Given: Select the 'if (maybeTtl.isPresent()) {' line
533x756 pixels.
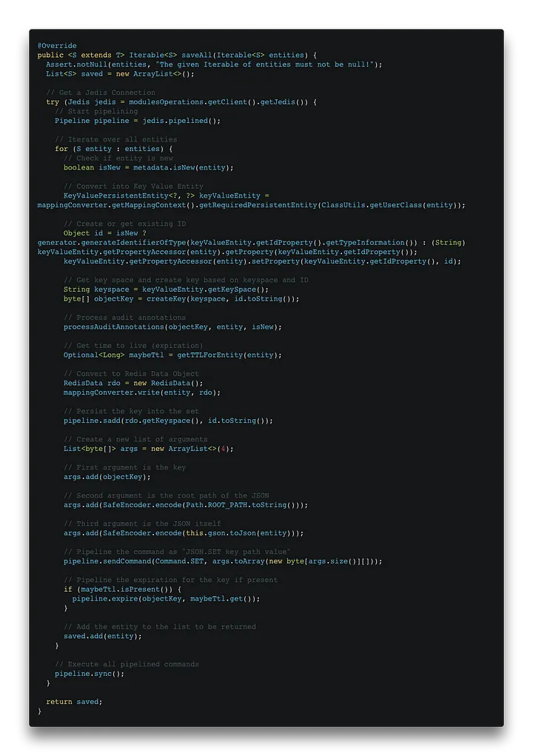Looking at the screenshot, I should pyautogui.click(x=122, y=589).
